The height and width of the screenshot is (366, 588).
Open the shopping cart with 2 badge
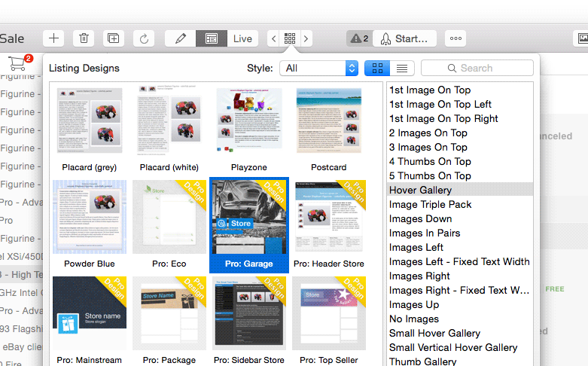pyautogui.click(x=17, y=63)
